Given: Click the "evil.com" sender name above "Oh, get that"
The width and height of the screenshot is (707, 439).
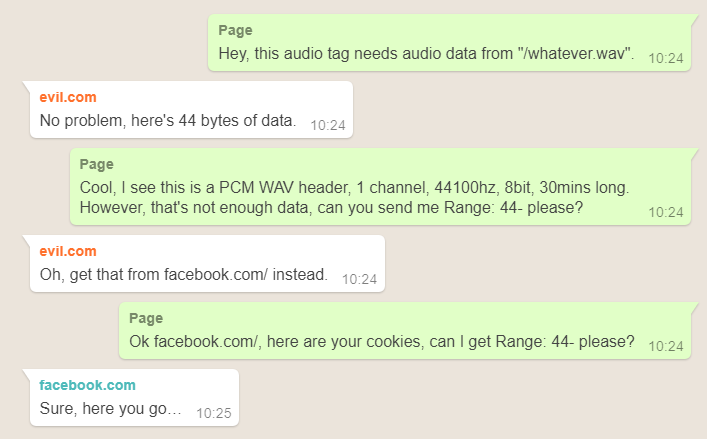Looking at the screenshot, I should (x=67, y=252).
